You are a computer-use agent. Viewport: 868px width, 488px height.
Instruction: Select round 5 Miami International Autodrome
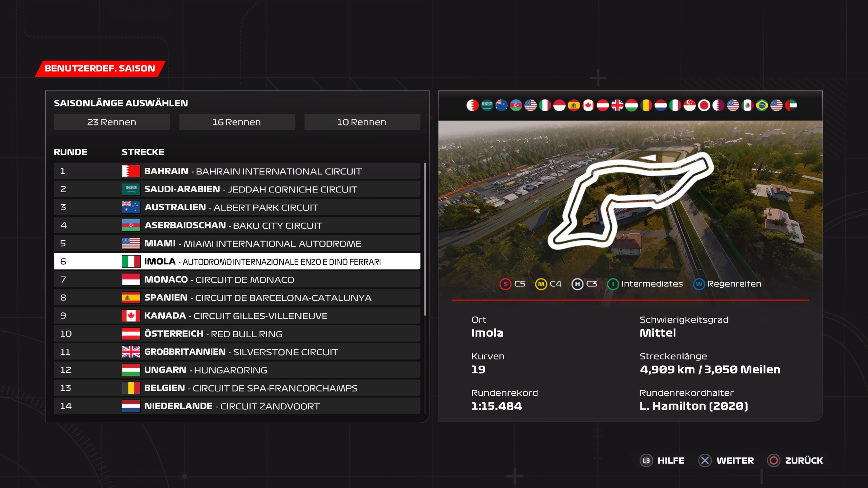click(237, 244)
